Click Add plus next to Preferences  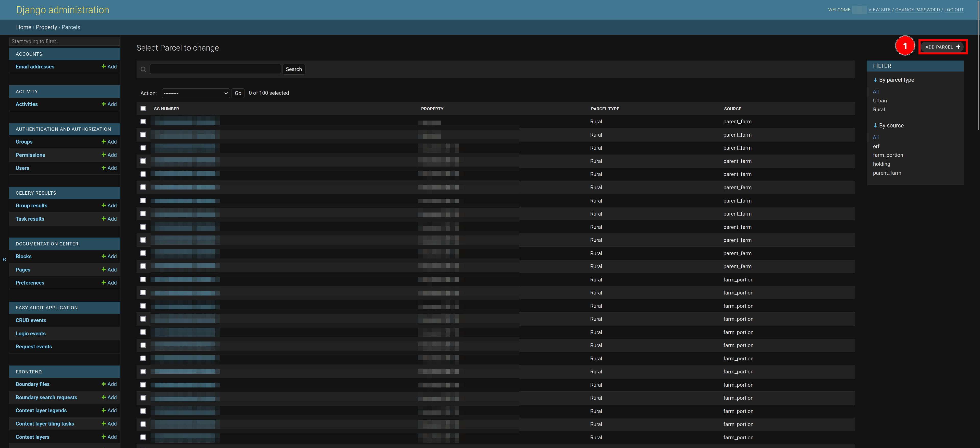coord(109,283)
